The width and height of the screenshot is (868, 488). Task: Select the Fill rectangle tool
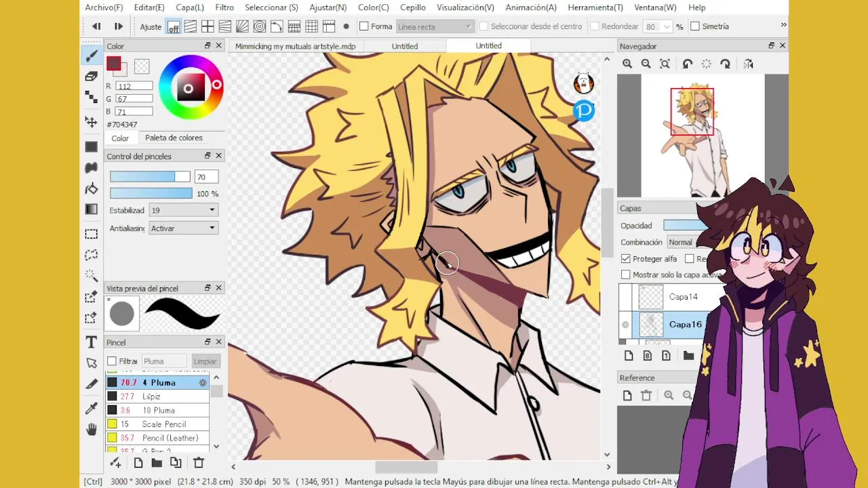coord(92,146)
